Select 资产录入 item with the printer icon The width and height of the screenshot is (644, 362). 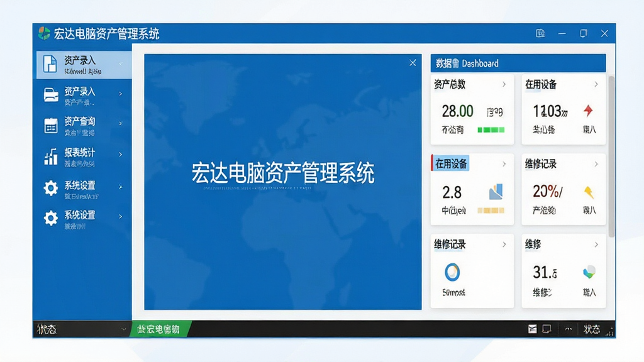84,95
